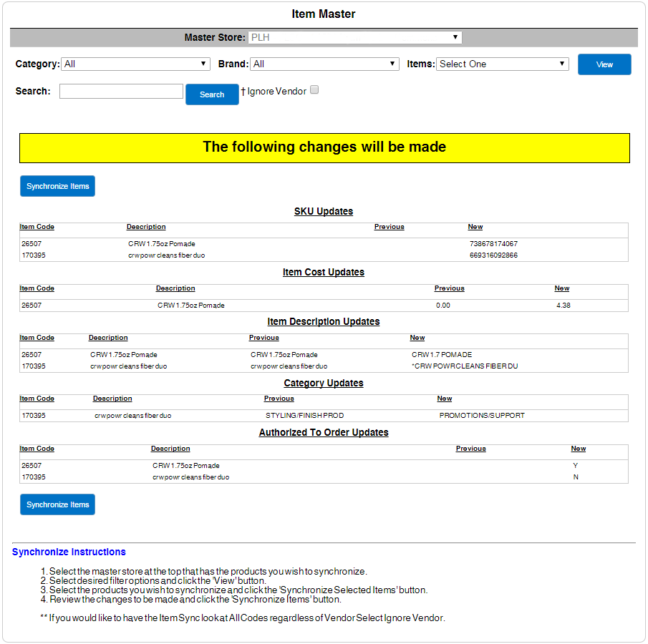Click the top Synchronize Items button
This screenshot has width=648, height=644.
point(57,186)
